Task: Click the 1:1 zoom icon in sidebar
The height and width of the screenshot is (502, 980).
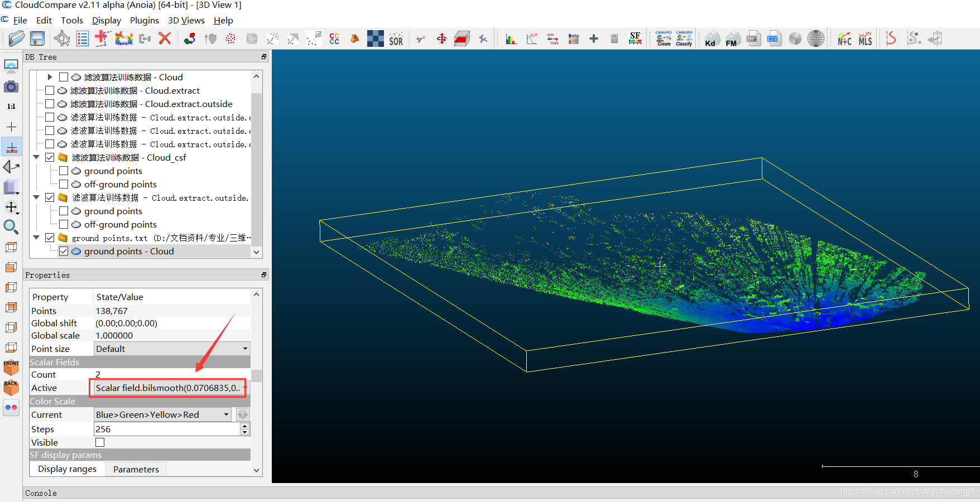Action: coord(11,106)
